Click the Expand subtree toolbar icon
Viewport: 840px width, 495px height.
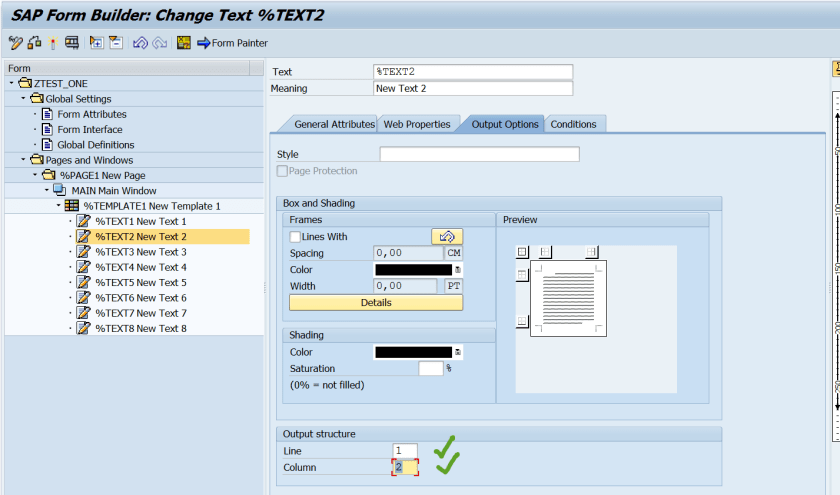click(x=97, y=43)
